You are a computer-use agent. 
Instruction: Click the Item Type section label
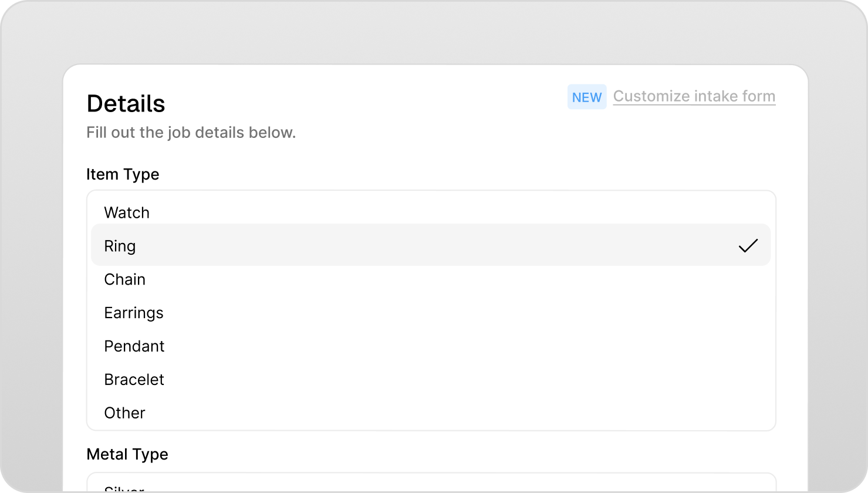pyautogui.click(x=123, y=174)
